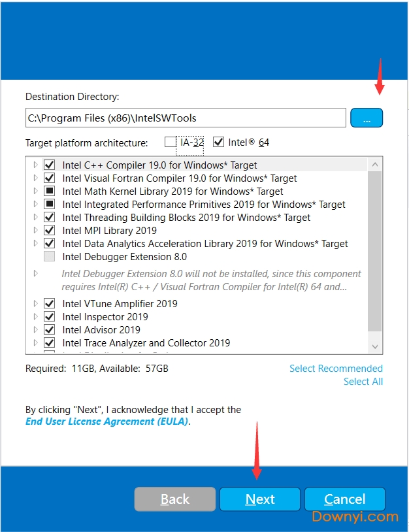Expand Intel Advisor 2019 node
The width and height of the screenshot is (409, 532).
tap(36, 329)
